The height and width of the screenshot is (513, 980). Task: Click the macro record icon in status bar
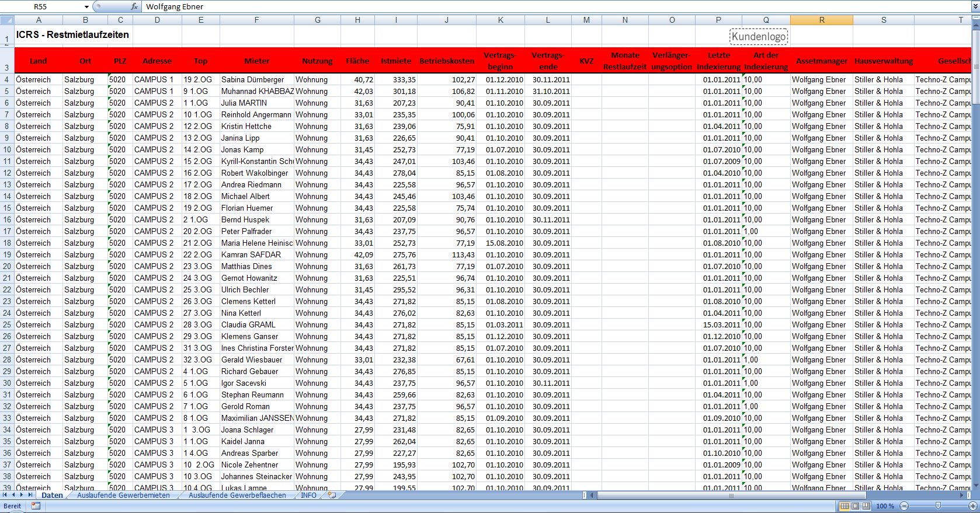coord(36,506)
